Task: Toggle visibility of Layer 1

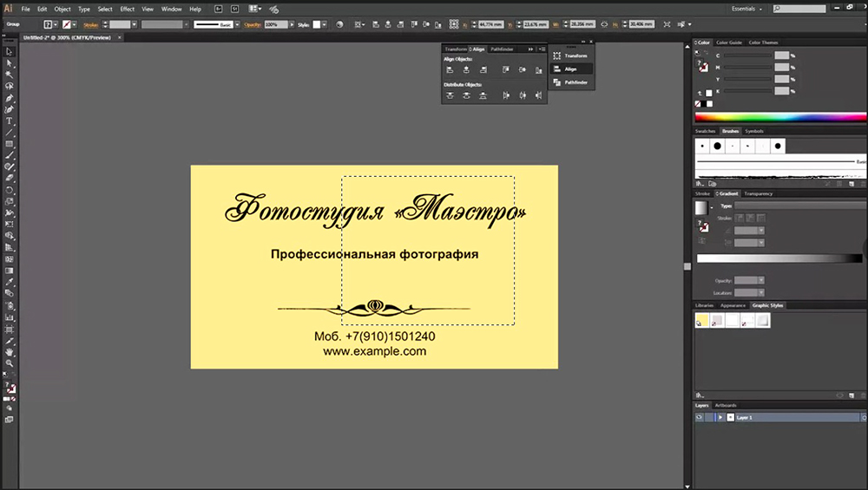Action: click(700, 417)
